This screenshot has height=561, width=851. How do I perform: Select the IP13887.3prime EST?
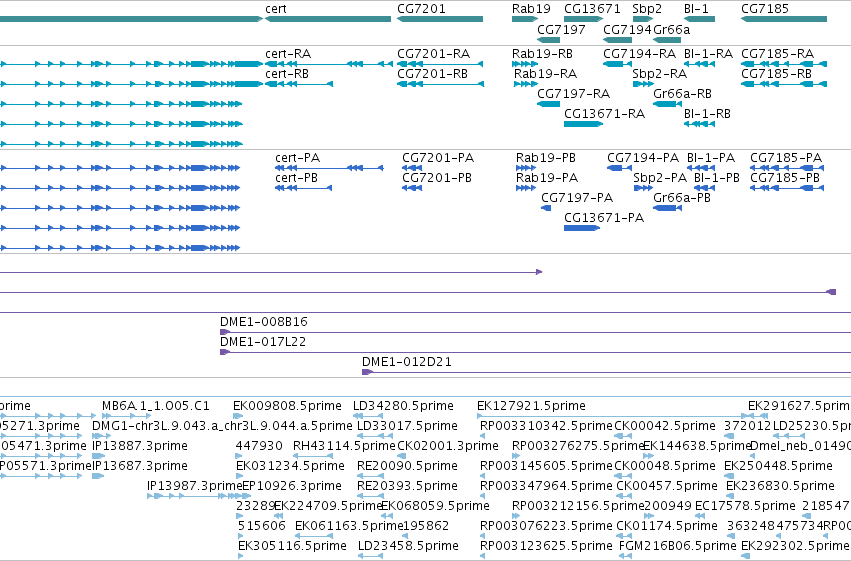coord(98,456)
